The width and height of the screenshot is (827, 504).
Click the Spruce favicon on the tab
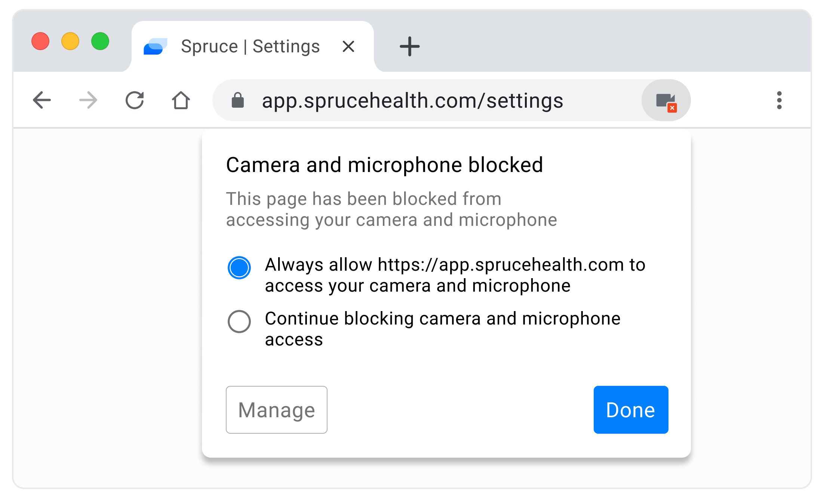click(156, 46)
